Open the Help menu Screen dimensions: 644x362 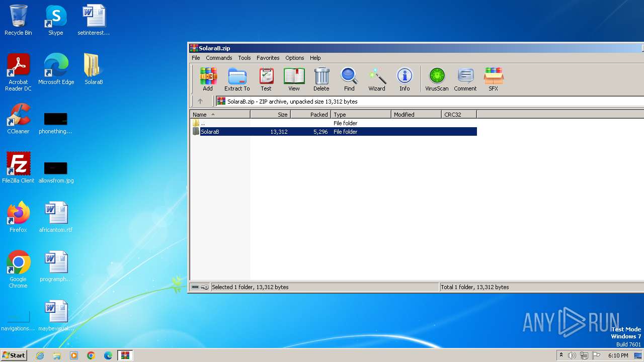click(315, 58)
